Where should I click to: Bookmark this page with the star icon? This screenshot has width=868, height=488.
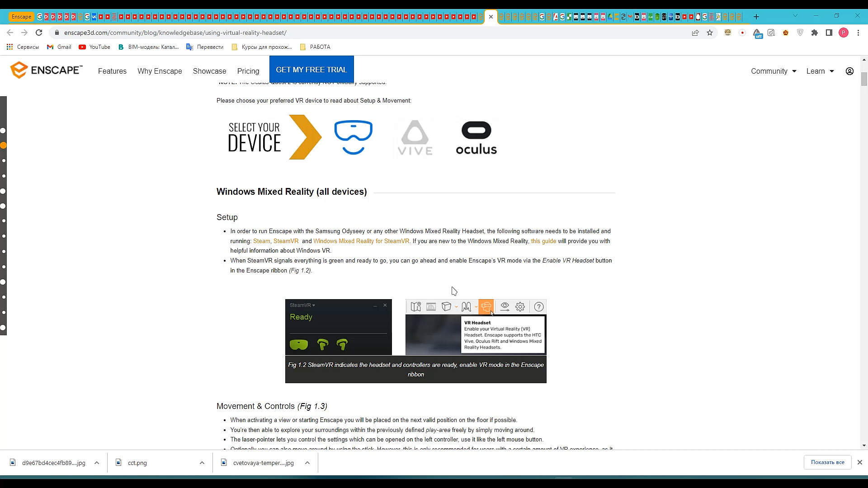click(710, 33)
